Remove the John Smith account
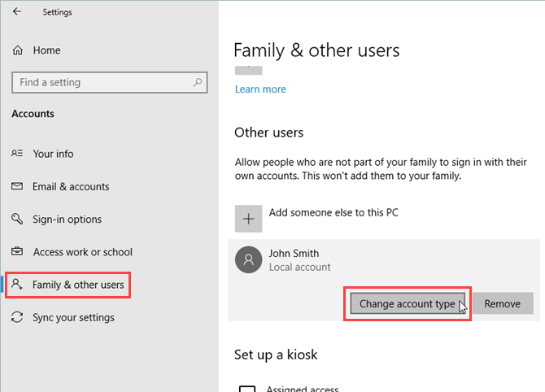545x392 pixels. (502, 303)
